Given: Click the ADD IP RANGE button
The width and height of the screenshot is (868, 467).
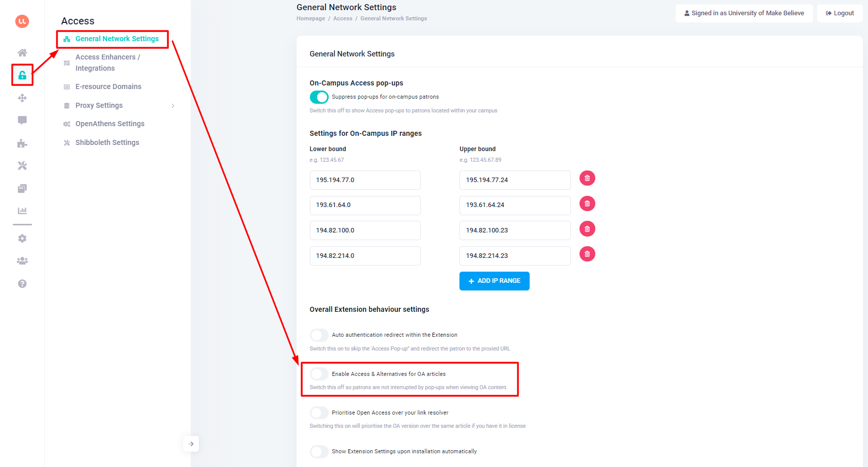Looking at the screenshot, I should [494, 281].
